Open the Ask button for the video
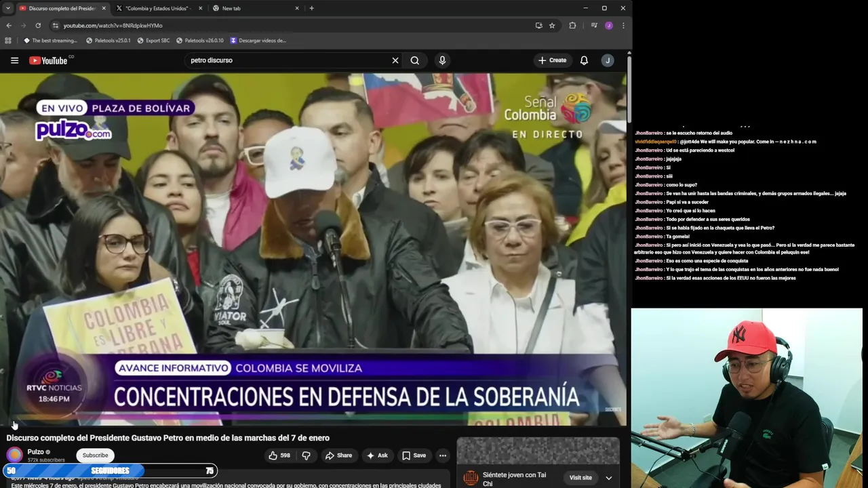 [376, 455]
